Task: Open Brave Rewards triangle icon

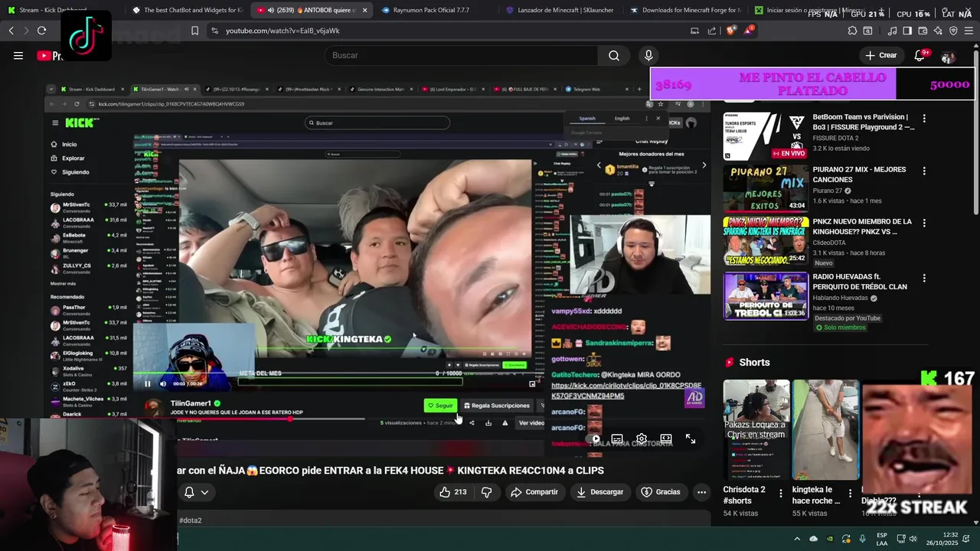Action: [x=749, y=31]
